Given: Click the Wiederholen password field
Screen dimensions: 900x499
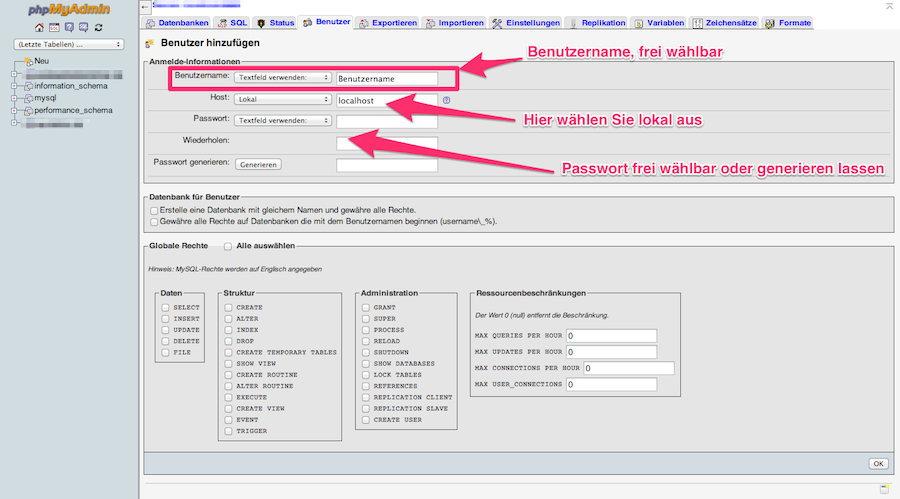Looking at the screenshot, I should pos(387,144).
